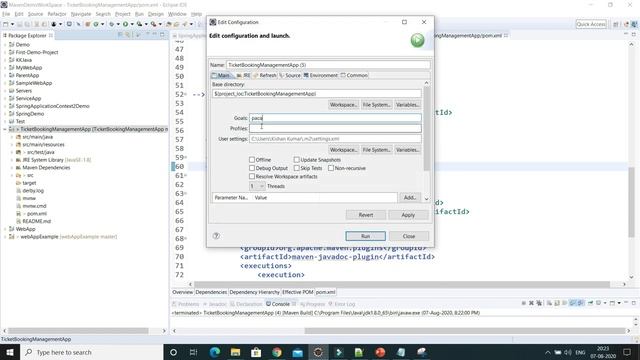The width and height of the screenshot is (640, 360).
Task: Open the Project menu
Action: point(122,14)
